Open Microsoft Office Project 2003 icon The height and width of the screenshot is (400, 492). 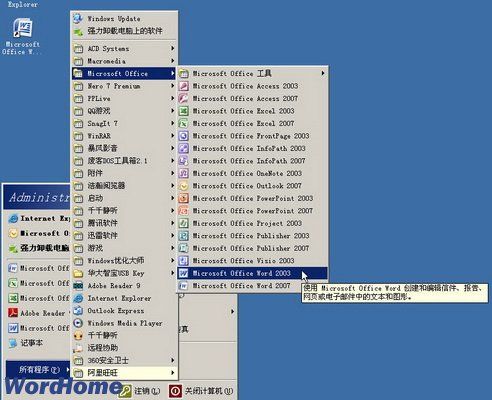(x=183, y=223)
